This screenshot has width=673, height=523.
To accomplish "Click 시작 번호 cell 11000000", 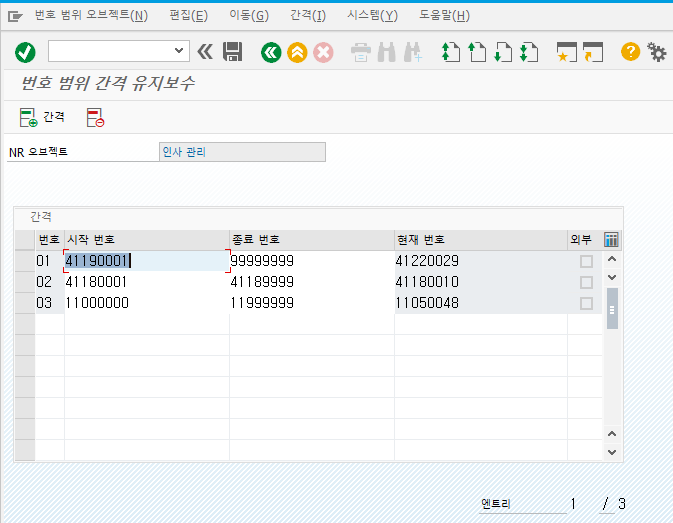I will tap(147, 303).
